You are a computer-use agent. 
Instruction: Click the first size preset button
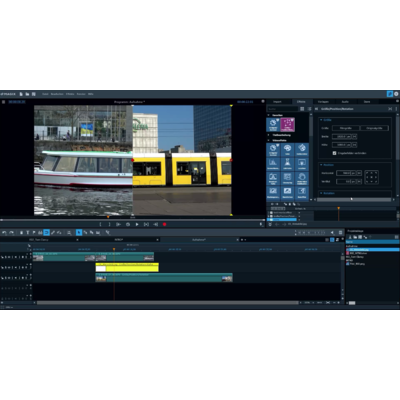point(346,128)
